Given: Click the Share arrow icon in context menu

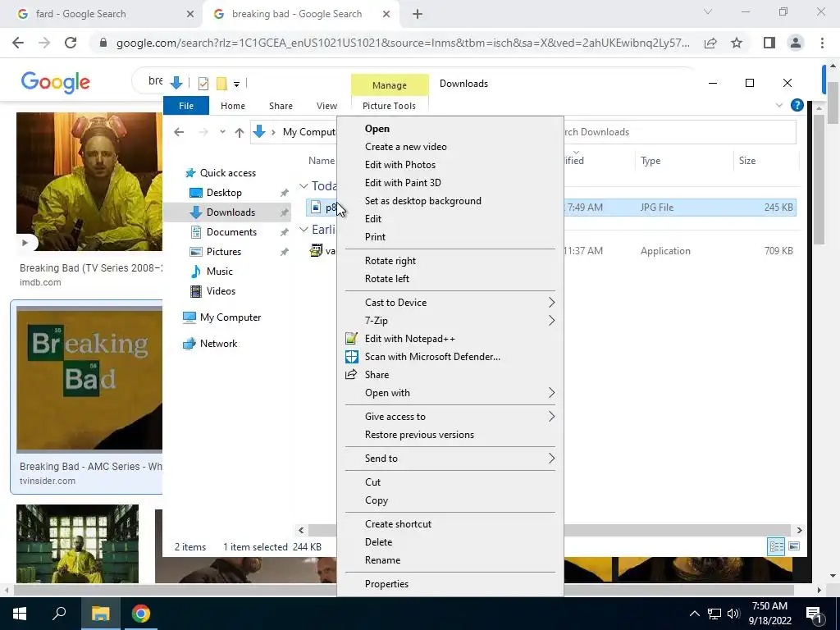Looking at the screenshot, I should 351,374.
